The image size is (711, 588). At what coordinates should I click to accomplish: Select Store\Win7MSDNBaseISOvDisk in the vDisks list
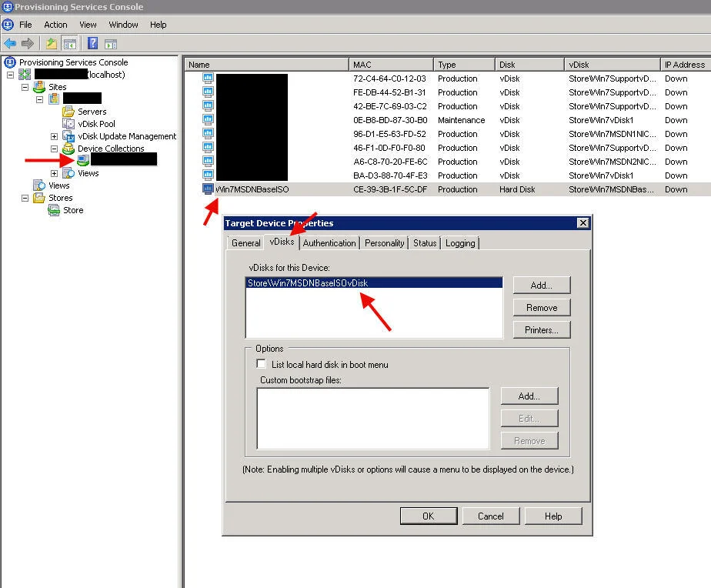tap(374, 283)
